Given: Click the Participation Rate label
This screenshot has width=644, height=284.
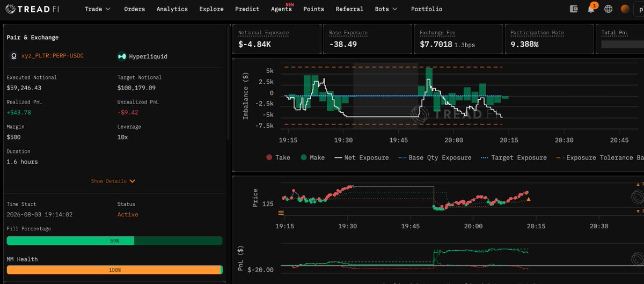Looking at the screenshot, I should click(x=537, y=33).
